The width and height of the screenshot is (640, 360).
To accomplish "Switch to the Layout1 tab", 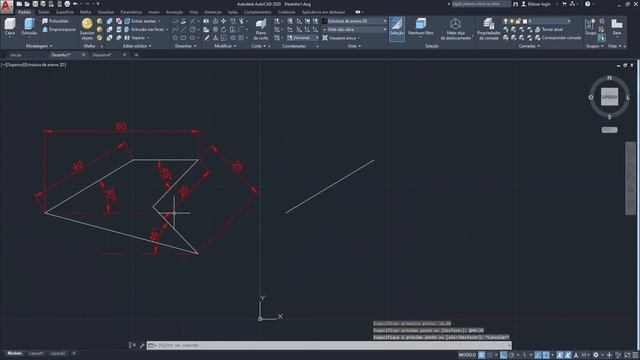I will [x=36, y=353].
